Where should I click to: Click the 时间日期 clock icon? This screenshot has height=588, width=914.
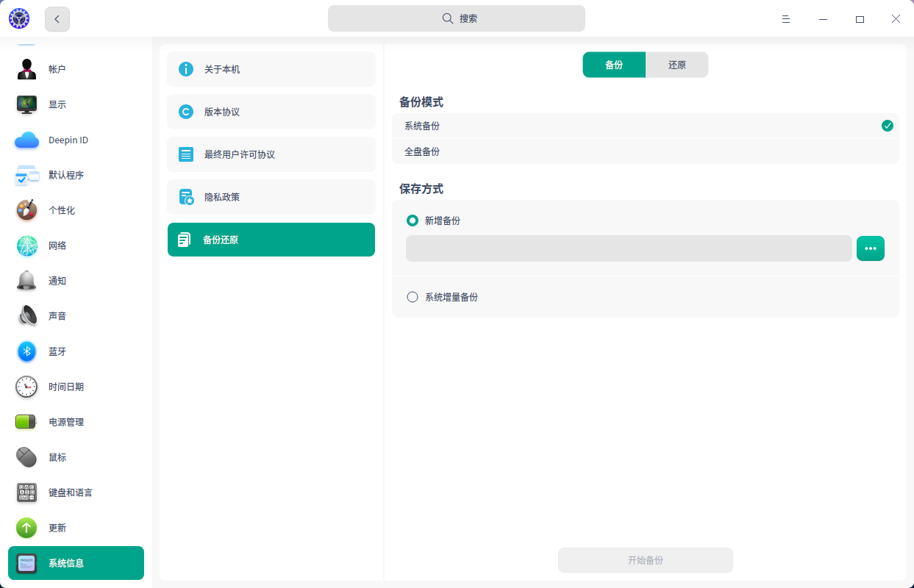point(27,387)
